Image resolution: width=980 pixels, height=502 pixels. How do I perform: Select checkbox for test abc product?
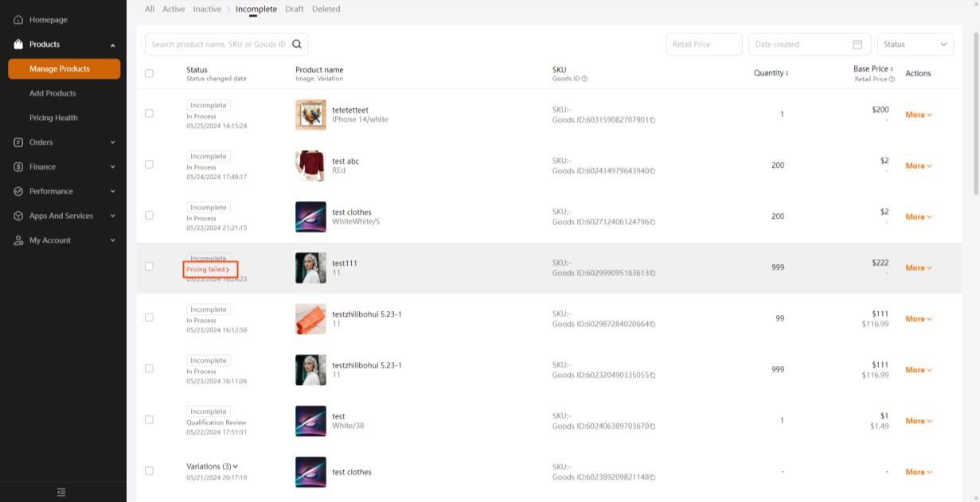(x=149, y=165)
